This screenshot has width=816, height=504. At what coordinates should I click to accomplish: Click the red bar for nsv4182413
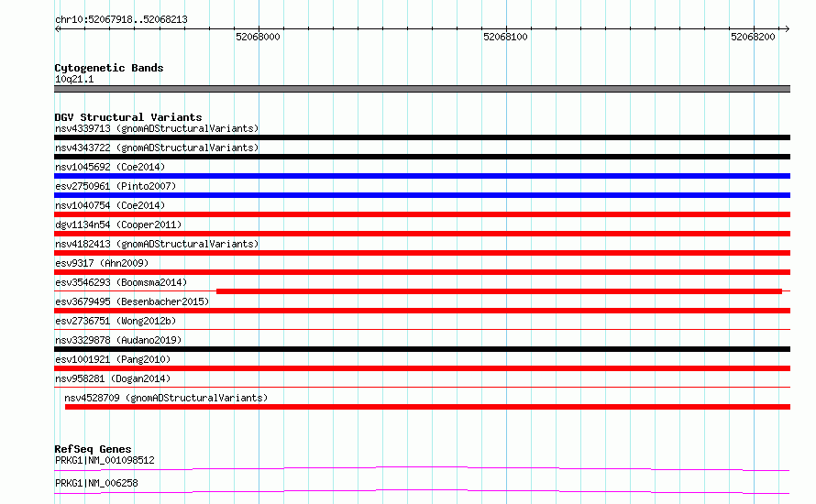click(422, 253)
